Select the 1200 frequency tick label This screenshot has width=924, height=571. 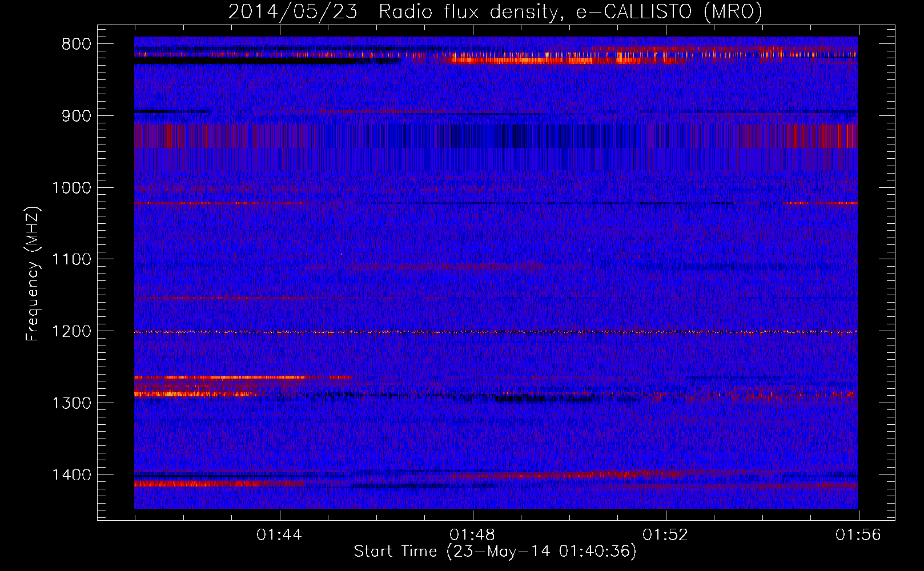click(71, 332)
